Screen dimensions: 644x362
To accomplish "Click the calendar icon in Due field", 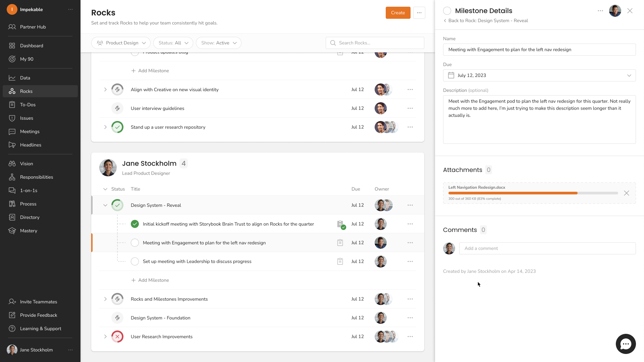I will [x=451, y=75].
